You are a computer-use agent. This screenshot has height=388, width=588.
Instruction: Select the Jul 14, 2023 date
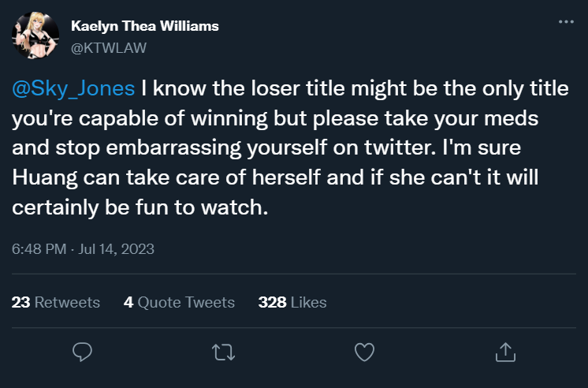pos(118,249)
